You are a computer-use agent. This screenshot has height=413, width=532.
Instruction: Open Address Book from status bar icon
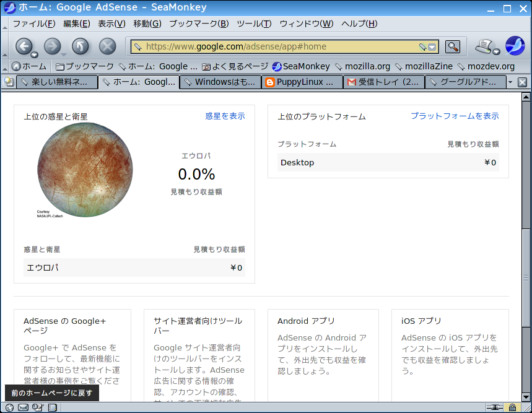(x=52, y=407)
